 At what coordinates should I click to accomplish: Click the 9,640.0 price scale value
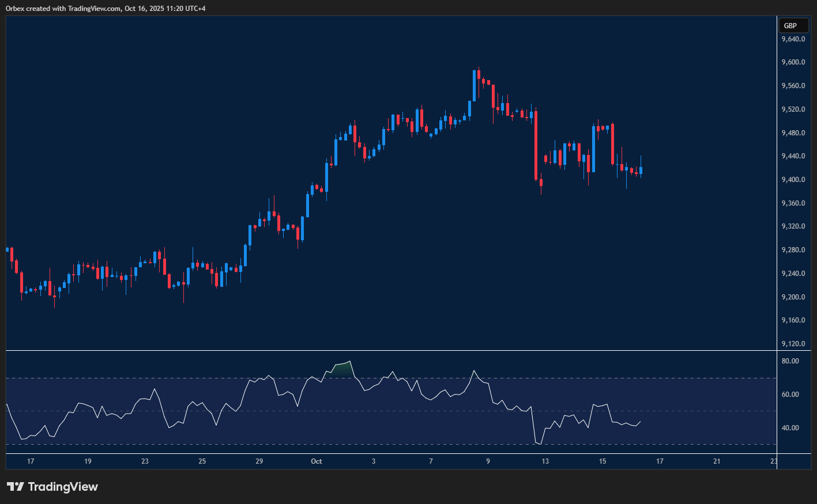(x=792, y=39)
